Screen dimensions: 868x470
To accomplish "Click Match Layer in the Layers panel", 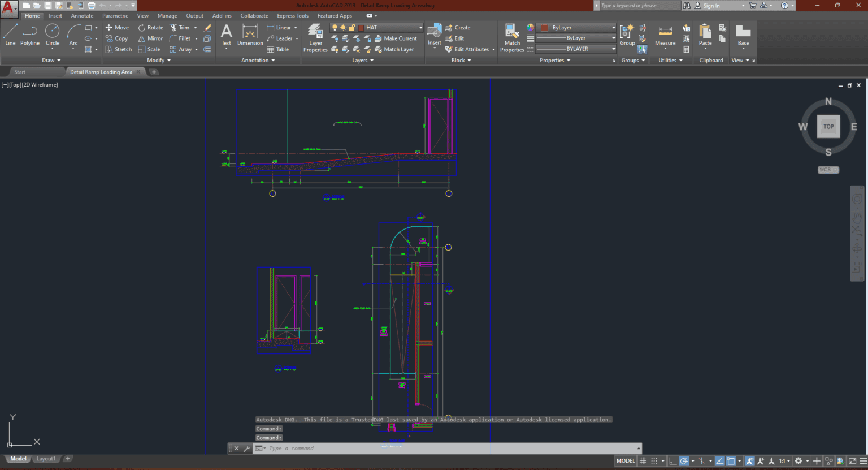I will (x=397, y=49).
